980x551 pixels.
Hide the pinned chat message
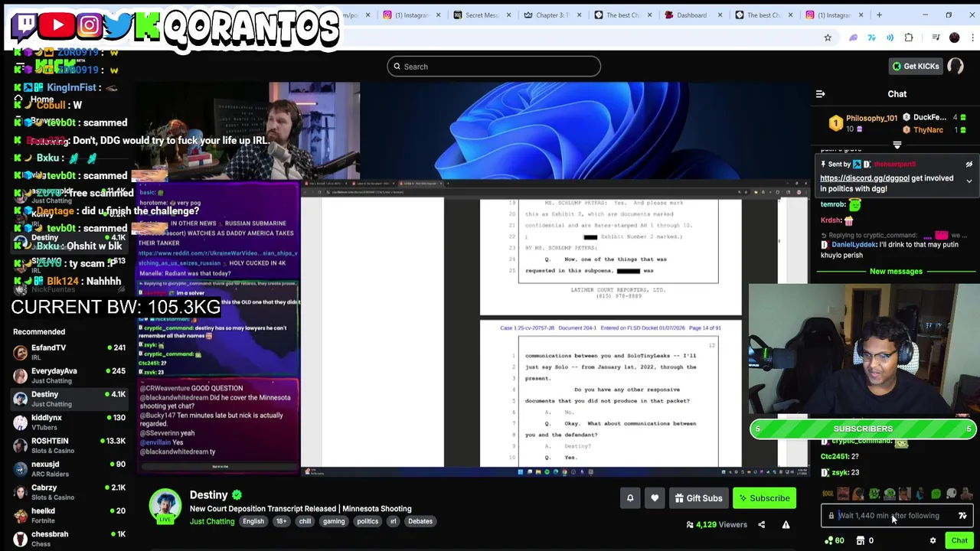pyautogui.click(x=969, y=165)
